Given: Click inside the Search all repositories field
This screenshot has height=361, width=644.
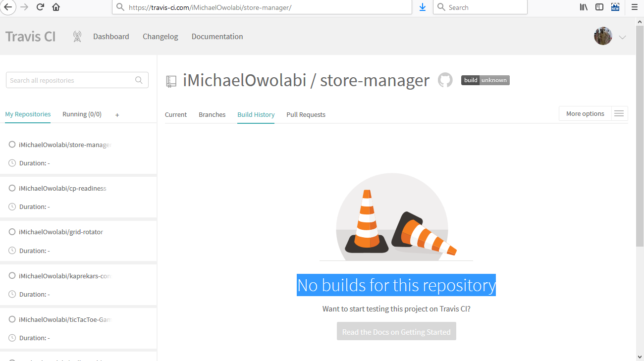Looking at the screenshot, I should (x=69, y=80).
